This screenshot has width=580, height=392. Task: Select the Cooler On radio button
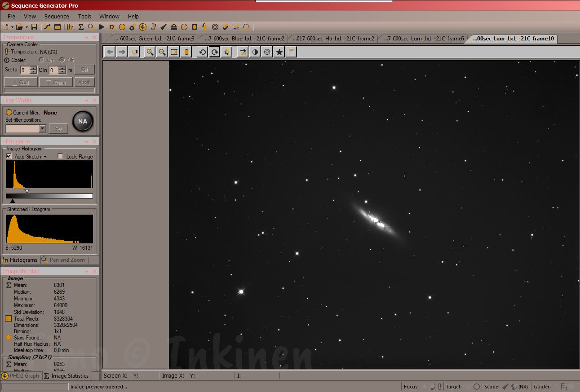pos(42,60)
